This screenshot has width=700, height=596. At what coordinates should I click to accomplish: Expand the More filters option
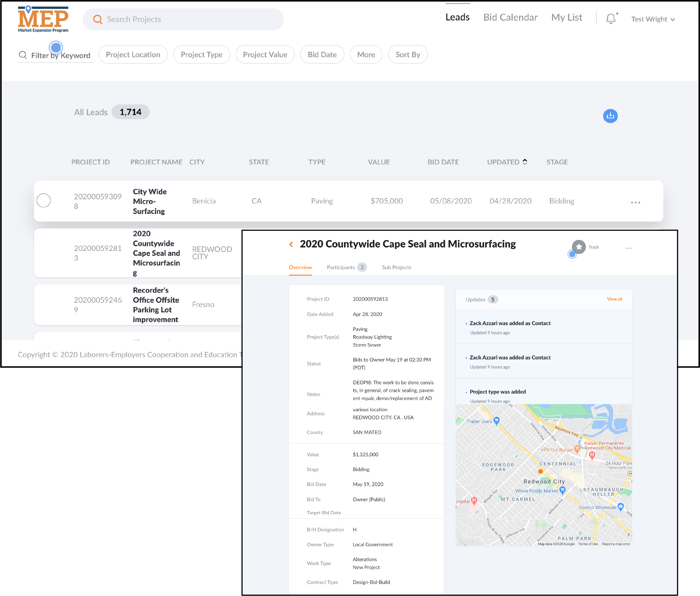coord(366,54)
